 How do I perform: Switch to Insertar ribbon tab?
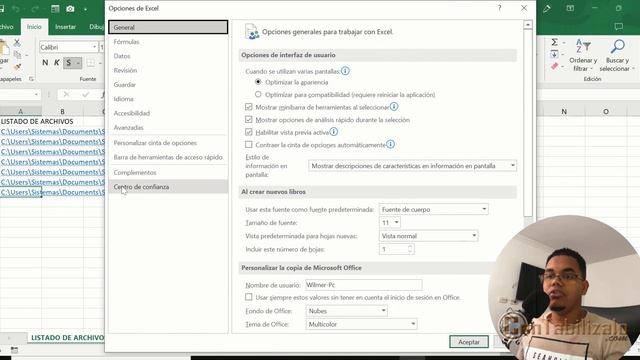(65, 27)
